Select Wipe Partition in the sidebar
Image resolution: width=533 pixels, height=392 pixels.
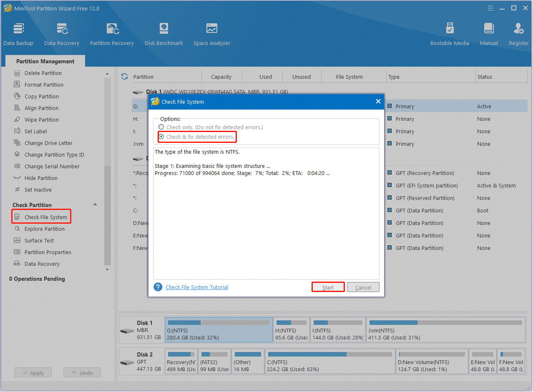click(x=42, y=120)
